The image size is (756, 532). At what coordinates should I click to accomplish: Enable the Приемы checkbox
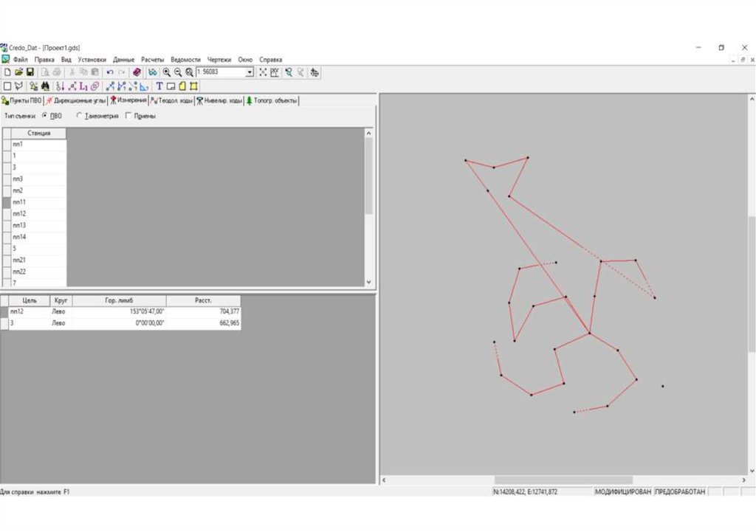(129, 116)
